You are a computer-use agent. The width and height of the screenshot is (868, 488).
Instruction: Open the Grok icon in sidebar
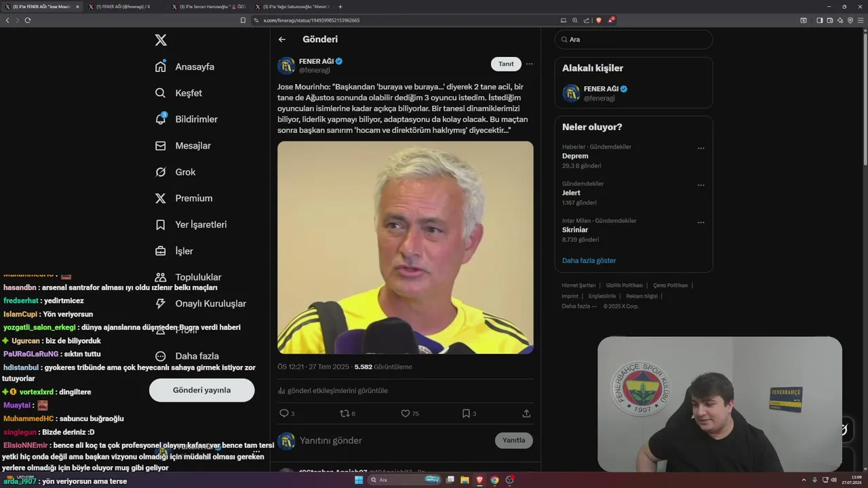[x=161, y=172]
